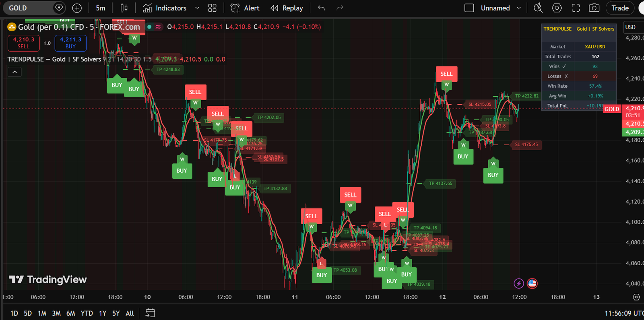Select the 3M date range
The height and width of the screenshot is (320, 644).
click(56, 313)
